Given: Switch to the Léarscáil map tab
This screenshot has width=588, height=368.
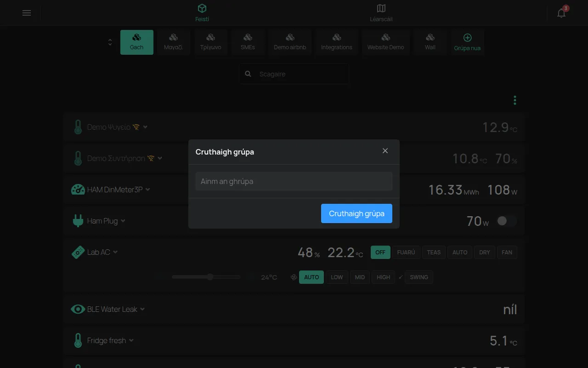Looking at the screenshot, I should coord(381,13).
